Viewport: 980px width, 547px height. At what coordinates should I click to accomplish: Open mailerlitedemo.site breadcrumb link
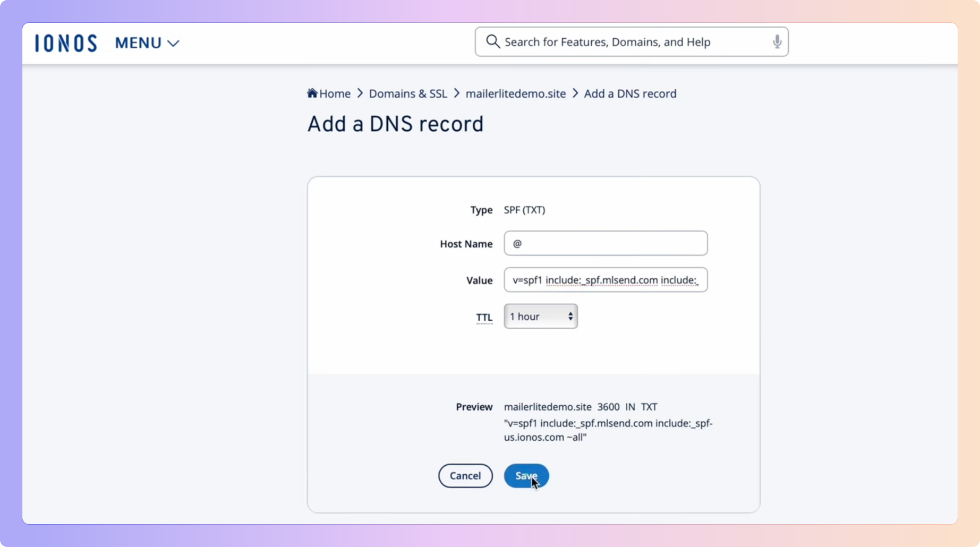click(x=516, y=93)
